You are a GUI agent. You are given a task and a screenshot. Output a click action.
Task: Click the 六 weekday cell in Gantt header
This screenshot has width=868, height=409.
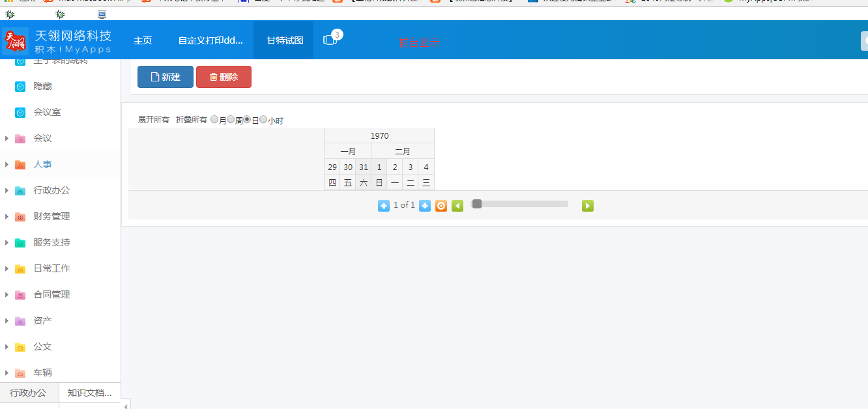(364, 182)
